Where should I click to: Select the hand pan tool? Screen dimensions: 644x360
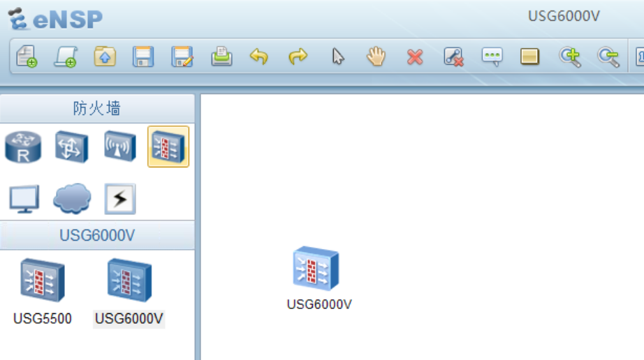pyautogui.click(x=376, y=57)
